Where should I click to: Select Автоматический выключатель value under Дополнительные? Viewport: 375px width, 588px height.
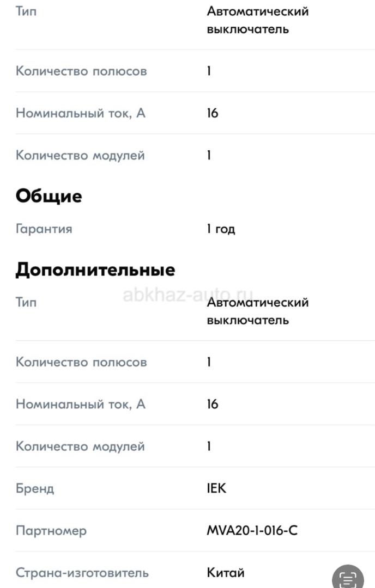click(x=257, y=311)
